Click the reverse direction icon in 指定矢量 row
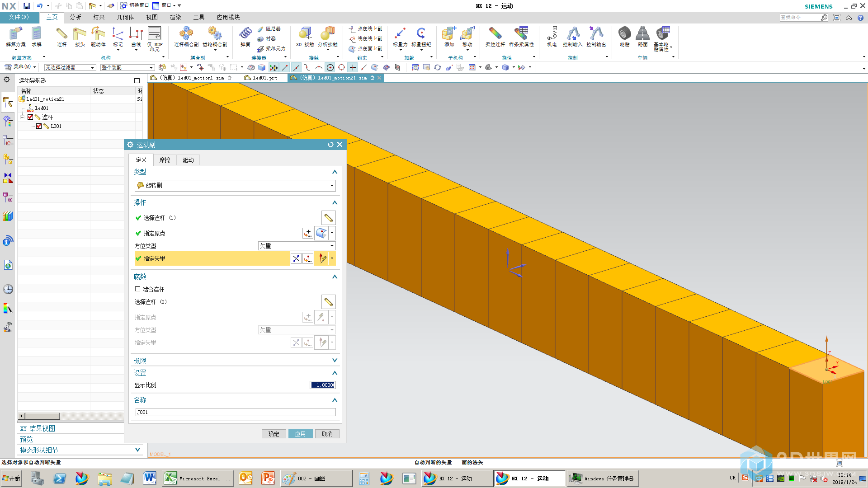Image resolution: width=868 pixels, height=488 pixels. (x=296, y=258)
